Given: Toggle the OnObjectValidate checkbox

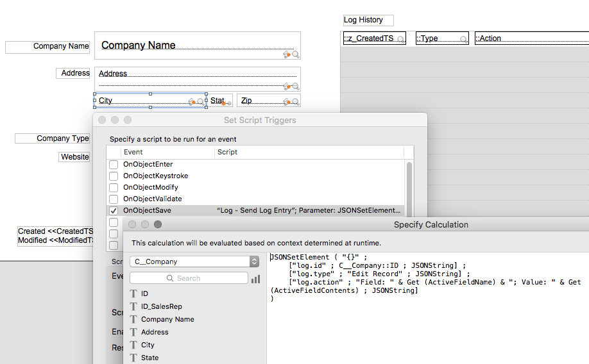Looking at the screenshot, I should [x=114, y=199].
